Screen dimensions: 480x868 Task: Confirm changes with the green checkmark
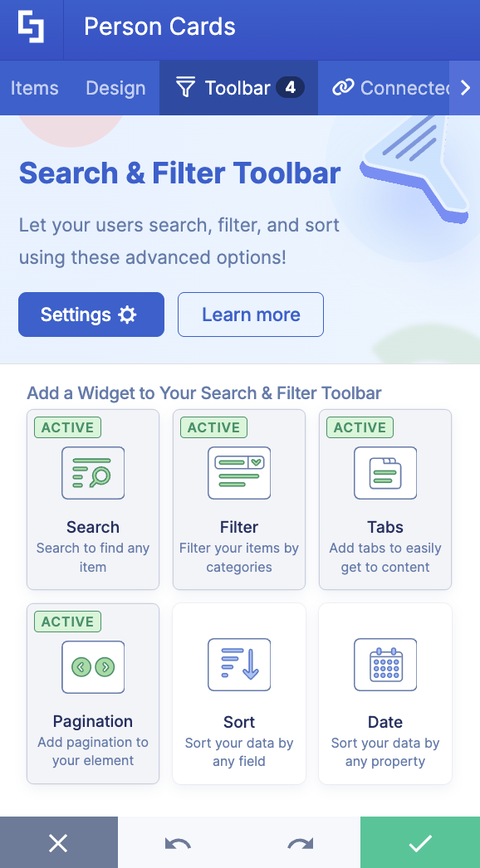click(419, 842)
